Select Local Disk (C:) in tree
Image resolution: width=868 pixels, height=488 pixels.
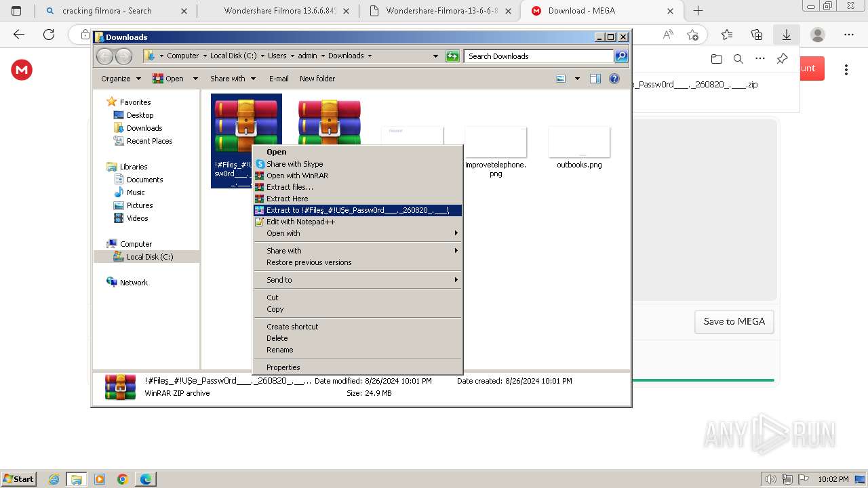pos(149,257)
